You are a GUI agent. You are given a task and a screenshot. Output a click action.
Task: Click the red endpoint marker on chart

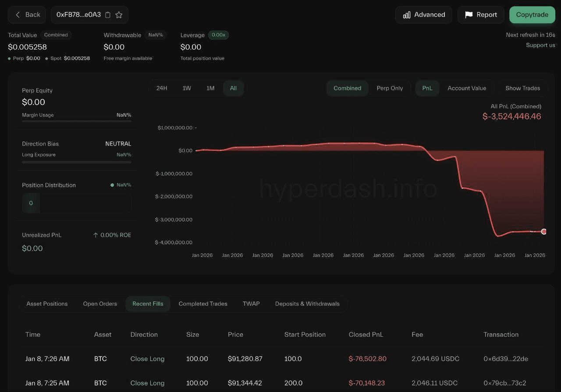click(544, 232)
